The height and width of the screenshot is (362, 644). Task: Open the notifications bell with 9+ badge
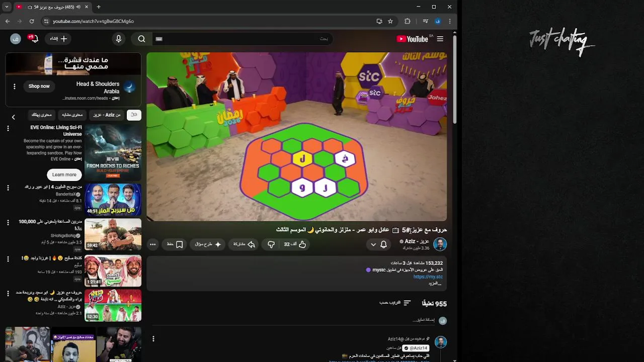[x=34, y=39]
